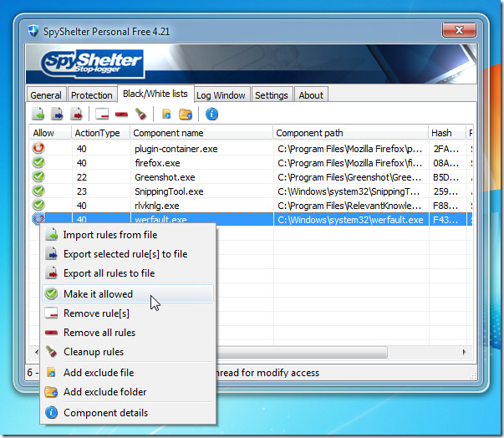The height and width of the screenshot is (438, 504).
Task: Choose Import rules from file menu entry
Action: (128, 235)
